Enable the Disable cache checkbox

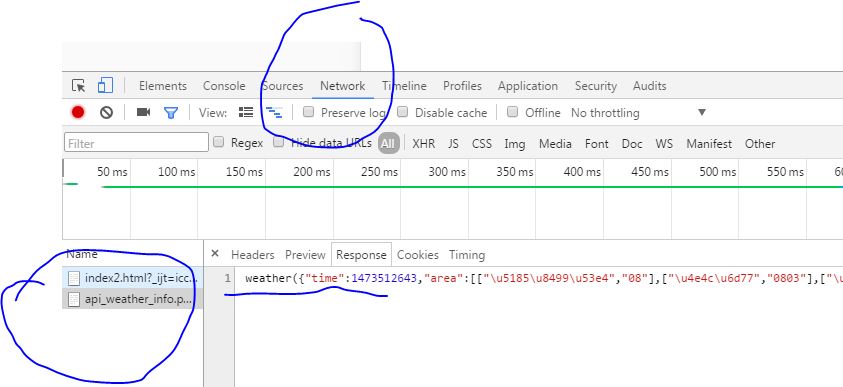[403, 112]
